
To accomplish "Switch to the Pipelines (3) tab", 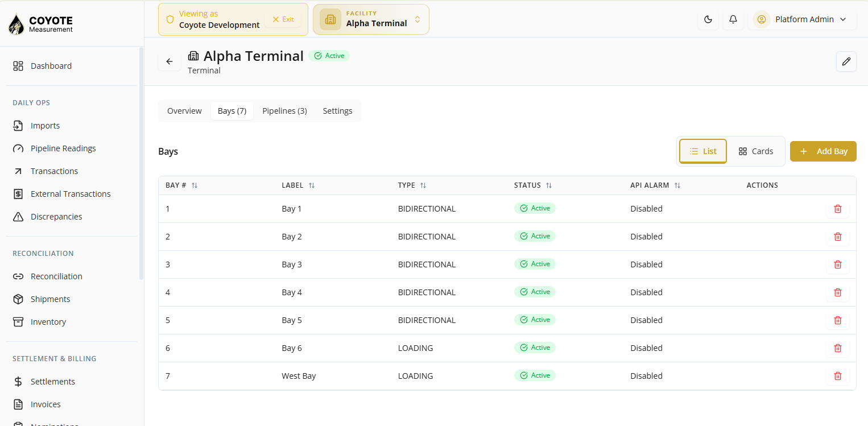I will pyautogui.click(x=284, y=111).
